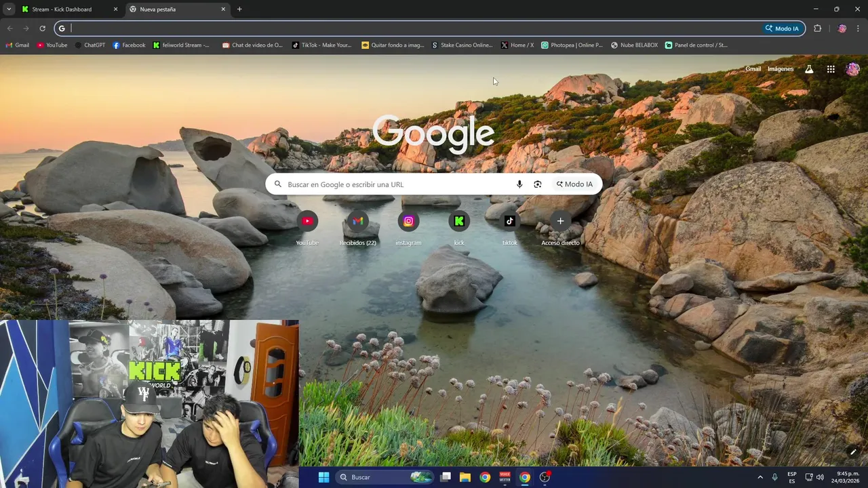This screenshot has height=488, width=868.
Task: Open Search Labs flask icon
Action: (x=809, y=69)
